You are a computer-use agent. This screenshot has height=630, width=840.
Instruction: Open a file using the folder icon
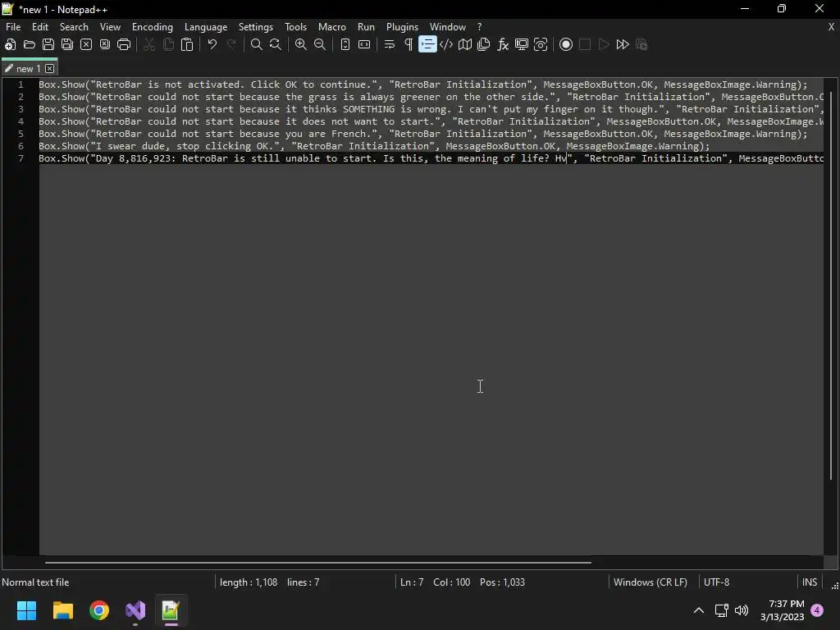[x=30, y=44]
